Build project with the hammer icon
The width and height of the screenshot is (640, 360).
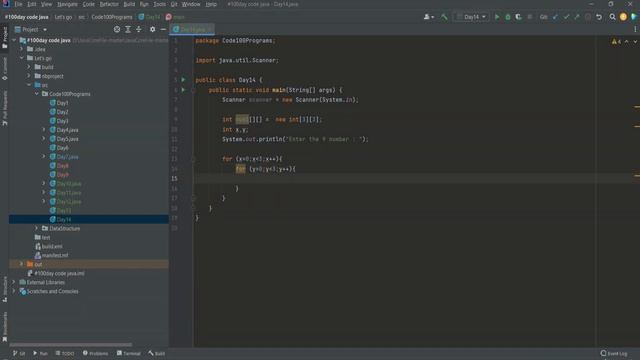(444, 17)
